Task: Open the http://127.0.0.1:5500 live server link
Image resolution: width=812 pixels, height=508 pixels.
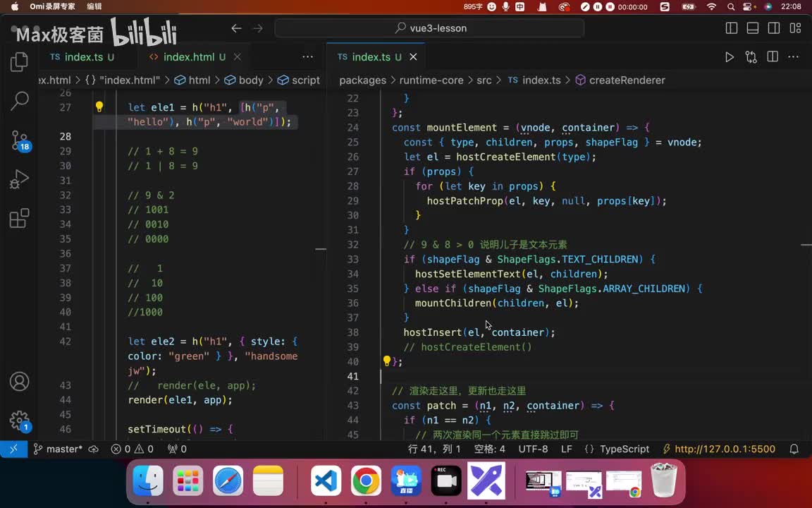Action: pyautogui.click(x=719, y=449)
